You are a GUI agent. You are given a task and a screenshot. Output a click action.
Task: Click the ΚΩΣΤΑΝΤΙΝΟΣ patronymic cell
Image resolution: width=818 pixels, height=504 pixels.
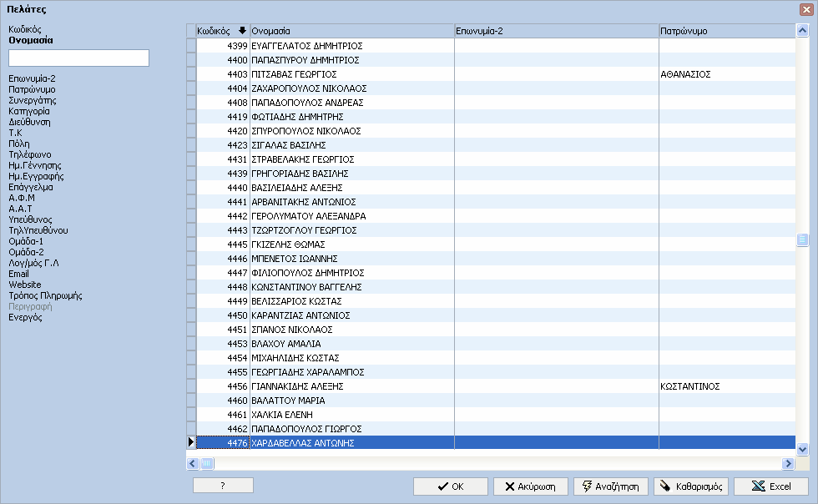tap(727, 386)
